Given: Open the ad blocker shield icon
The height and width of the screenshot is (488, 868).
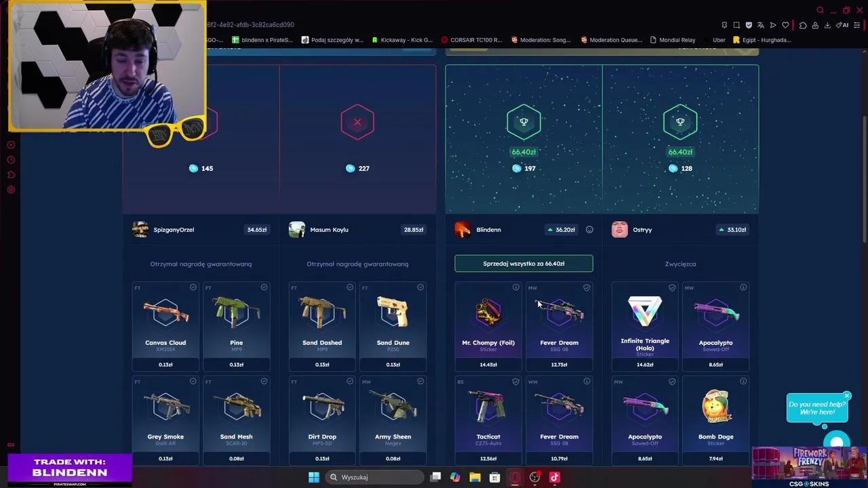Looking at the screenshot, I should point(749,25).
